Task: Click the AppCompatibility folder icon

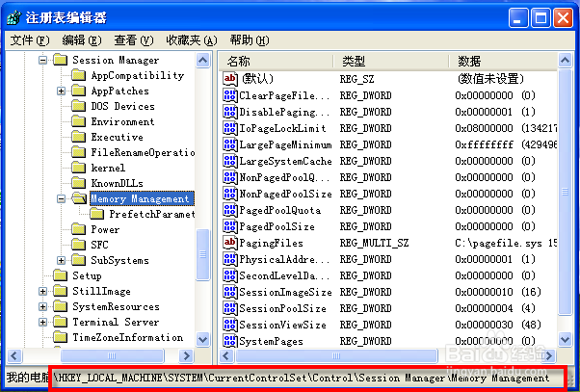Action: [78, 75]
